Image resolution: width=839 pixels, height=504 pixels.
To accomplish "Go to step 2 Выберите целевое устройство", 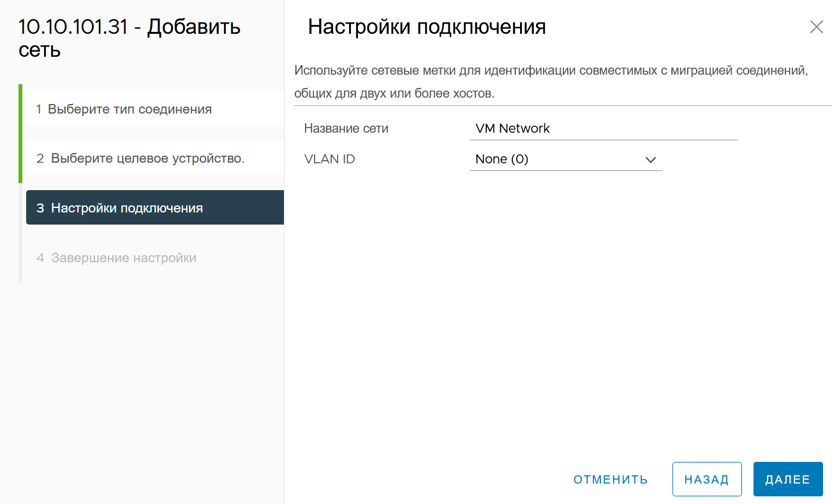I will (155, 158).
